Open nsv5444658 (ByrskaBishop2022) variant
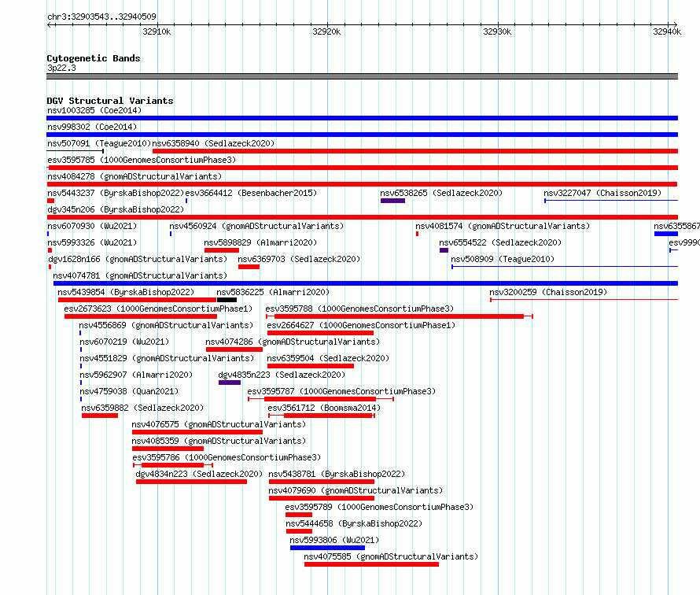 point(354,523)
